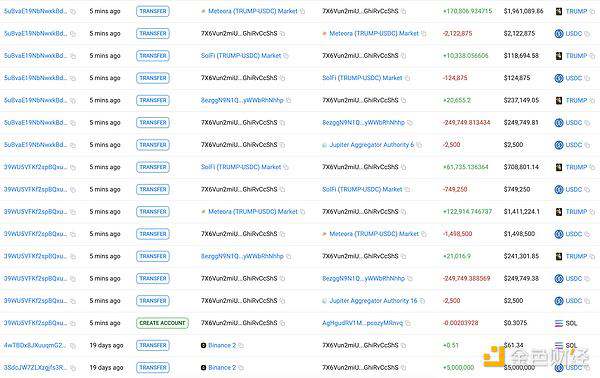This screenshot has width=600, height=378.
Task: Click TRANSFER tag in +170,806.934715 row
Action: (x=153, y=11)
